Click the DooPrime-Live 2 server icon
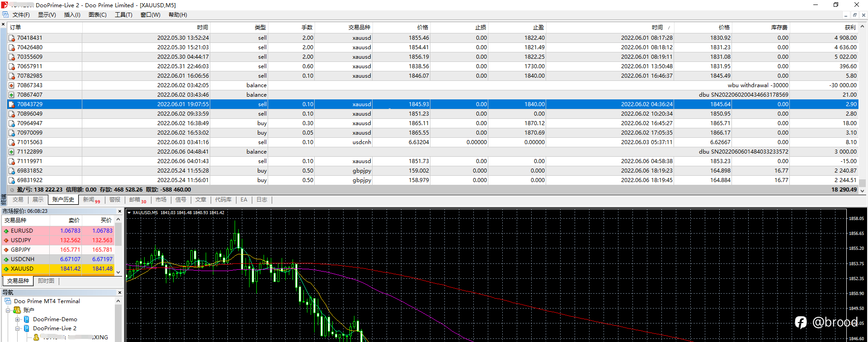868x342 pixels. pos(27,328)
